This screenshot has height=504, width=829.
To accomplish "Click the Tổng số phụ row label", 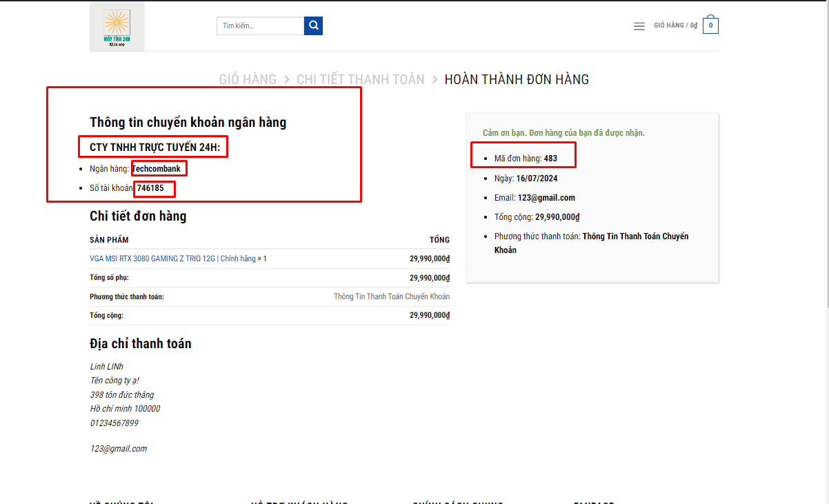I will (109, 278).
